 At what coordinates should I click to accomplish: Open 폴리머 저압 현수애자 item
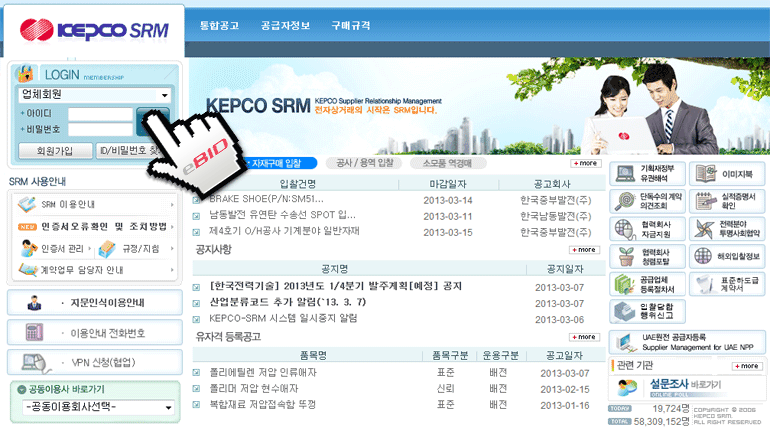tap(253, 388)
